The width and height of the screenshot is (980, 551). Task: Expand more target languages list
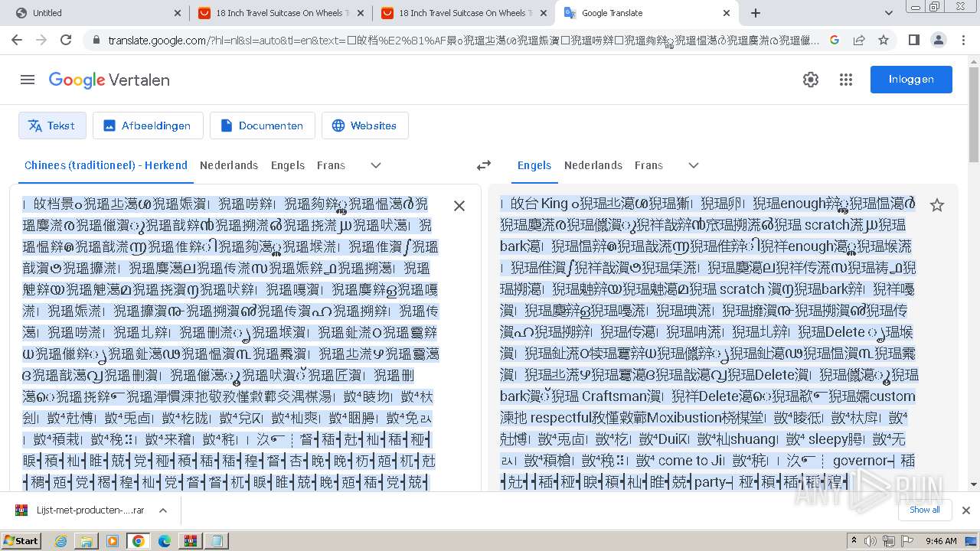pos(694,165)
